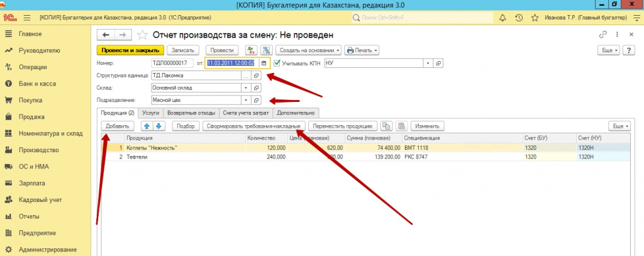This screenshot has height=256, width=644.
Task: Open the Печать dropdown button
Action: (x=362, y=50)
